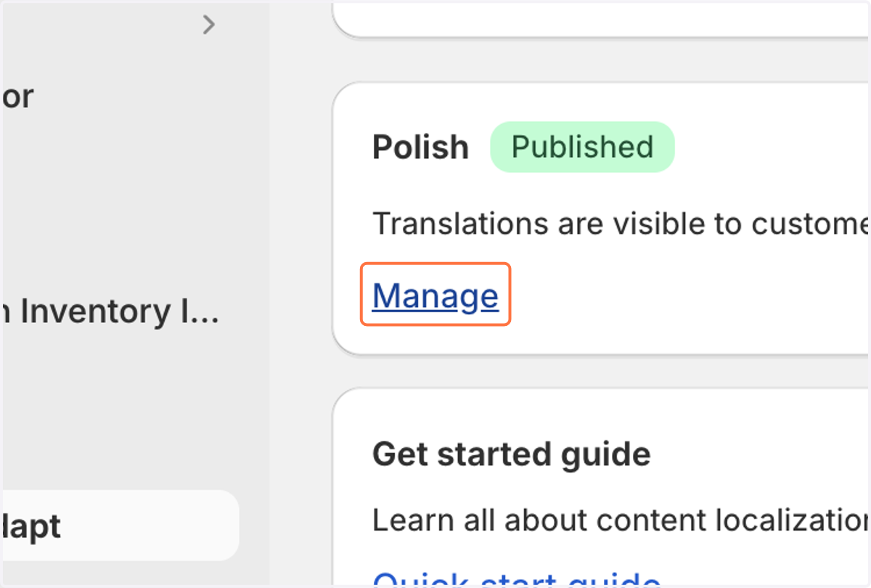Open the Manage link under Polish
The height and width of the screenshot is (588, 871).
pyautogui.click(x=435, y=295)
